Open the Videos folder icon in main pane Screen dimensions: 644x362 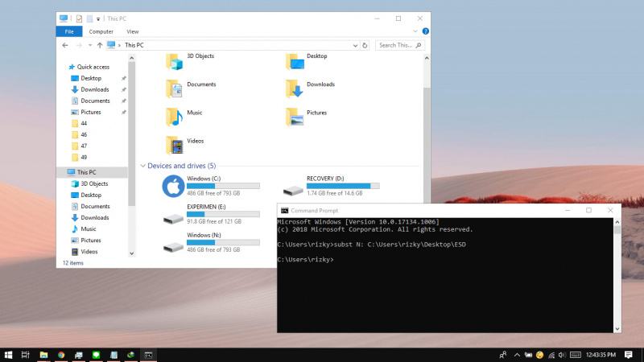tap(174, 146)
